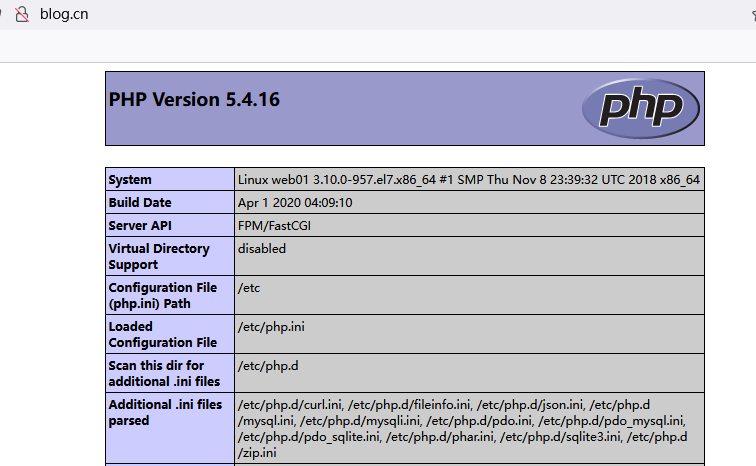This screenshot has width=756, height=466.
Task: Click the blog.cn URL in the address bar
Action: coord(64,14)
